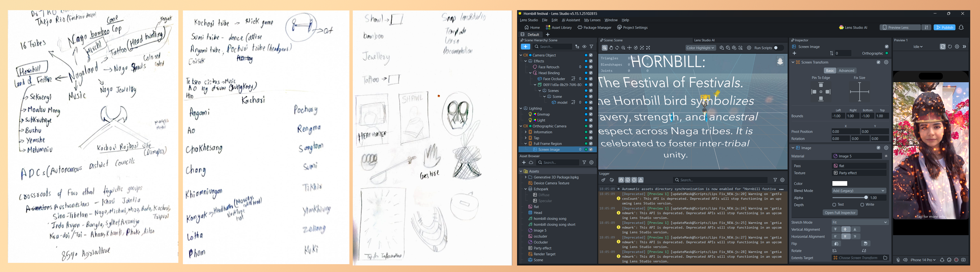Uncheck the Face Retouch enable checkbox
Viewport: 980px width, 272px height.
point(591,67)
